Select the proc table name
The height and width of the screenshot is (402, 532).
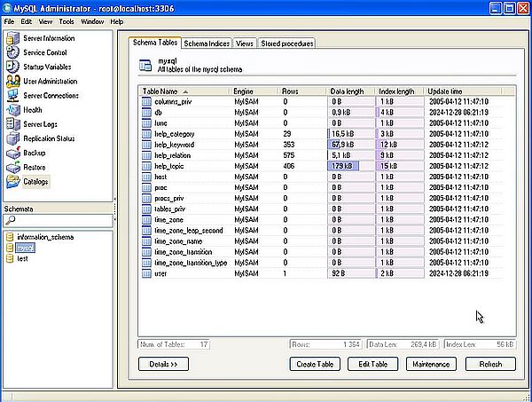tap(160, 188)
